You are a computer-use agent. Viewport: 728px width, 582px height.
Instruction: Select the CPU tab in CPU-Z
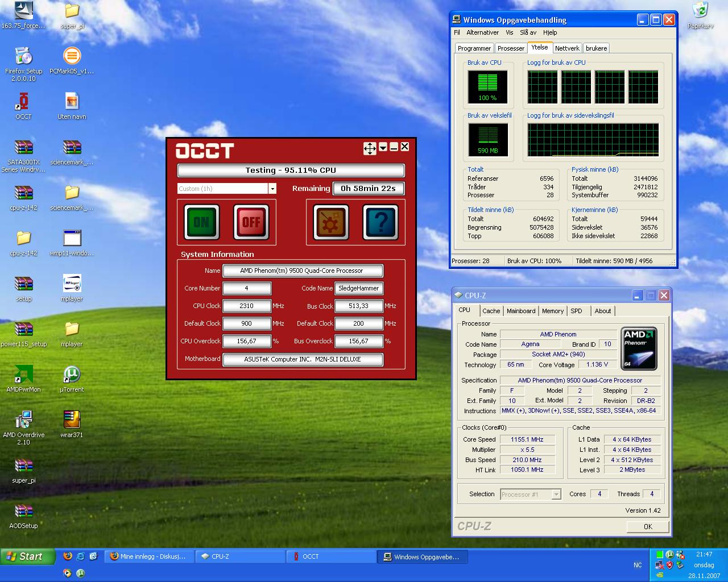click(465, 310)
